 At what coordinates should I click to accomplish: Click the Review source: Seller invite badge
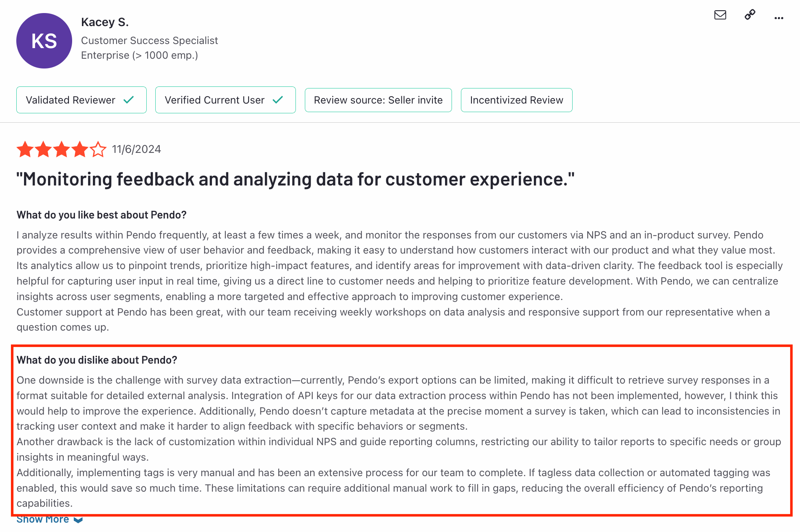tap(378, 100)
